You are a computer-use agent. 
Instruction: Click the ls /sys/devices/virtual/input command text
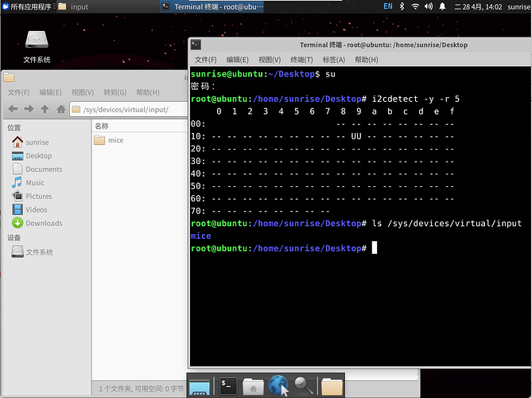point(446,224)
